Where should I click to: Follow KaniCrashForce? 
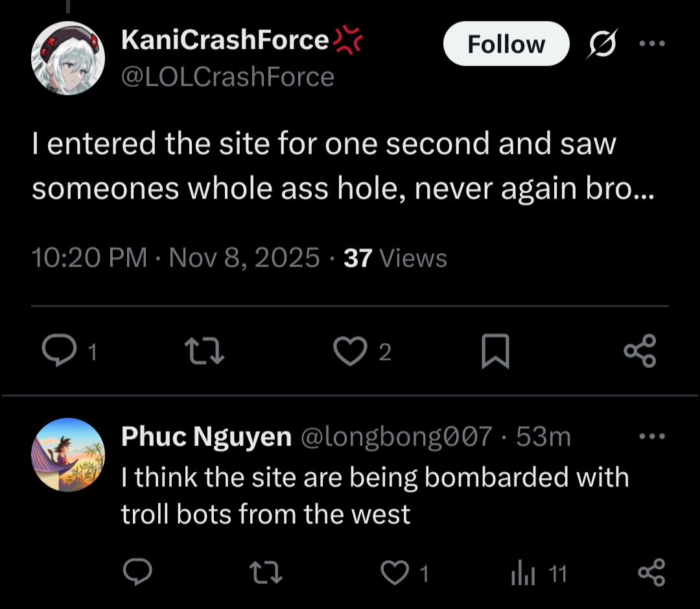(506, 44)
